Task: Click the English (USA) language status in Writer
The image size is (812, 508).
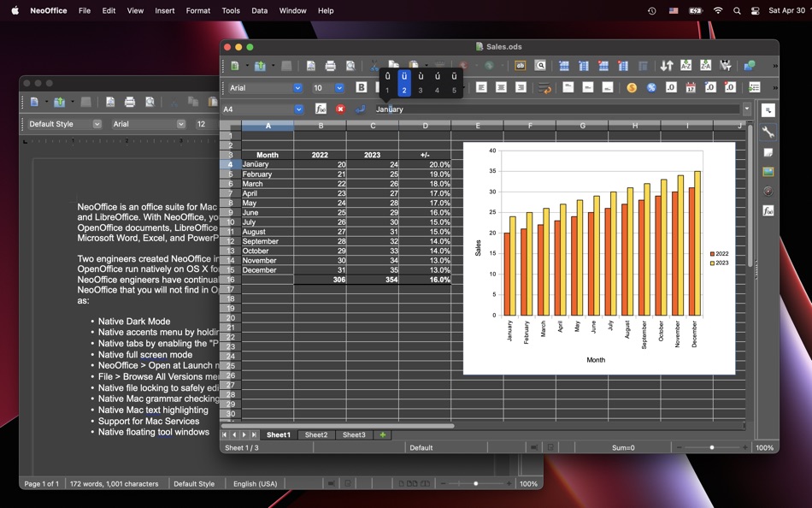Action: [255, 484]
